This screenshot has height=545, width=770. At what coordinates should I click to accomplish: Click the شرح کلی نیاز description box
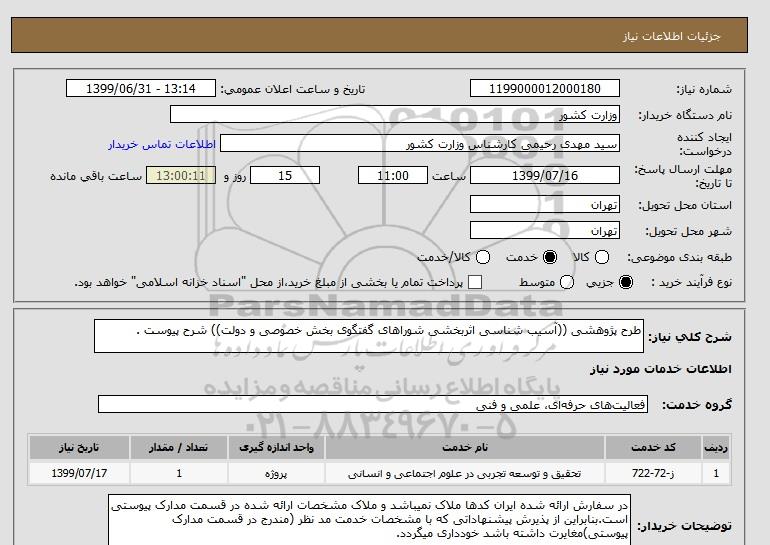point(369,336)
